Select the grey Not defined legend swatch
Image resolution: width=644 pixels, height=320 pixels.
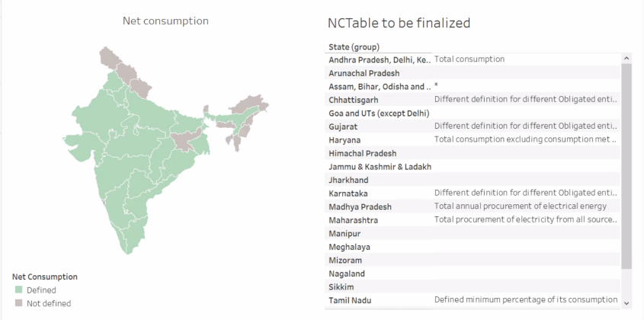pos(18,303)
